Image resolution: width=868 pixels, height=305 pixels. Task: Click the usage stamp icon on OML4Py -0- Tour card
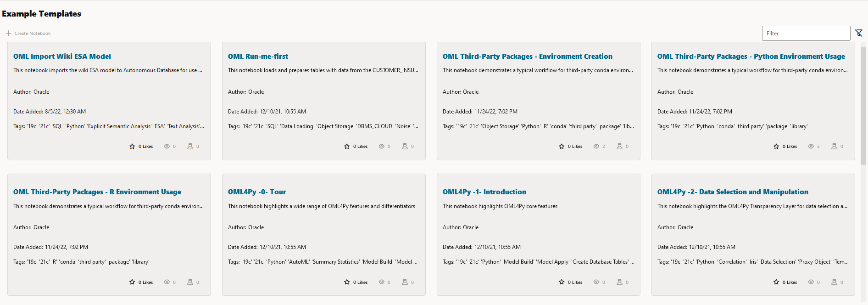[x=405, y=282]
